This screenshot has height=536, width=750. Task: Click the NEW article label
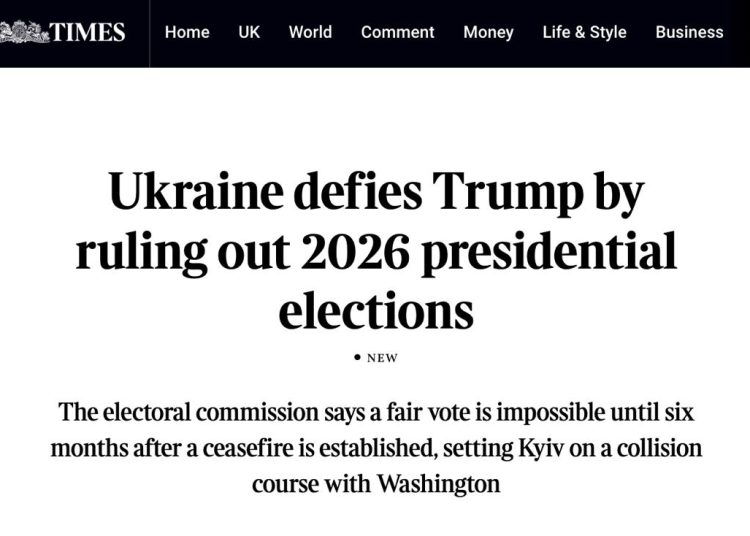point(382,358)
